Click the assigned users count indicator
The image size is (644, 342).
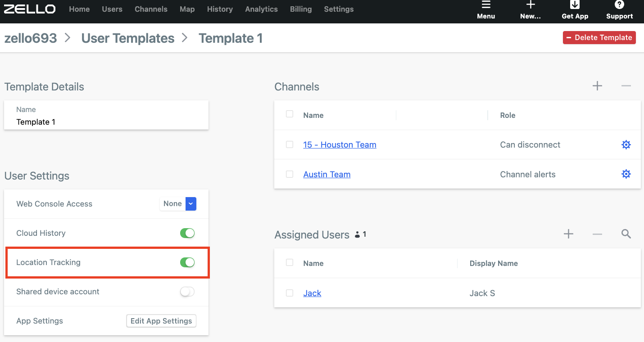click(x=361, y=234)
